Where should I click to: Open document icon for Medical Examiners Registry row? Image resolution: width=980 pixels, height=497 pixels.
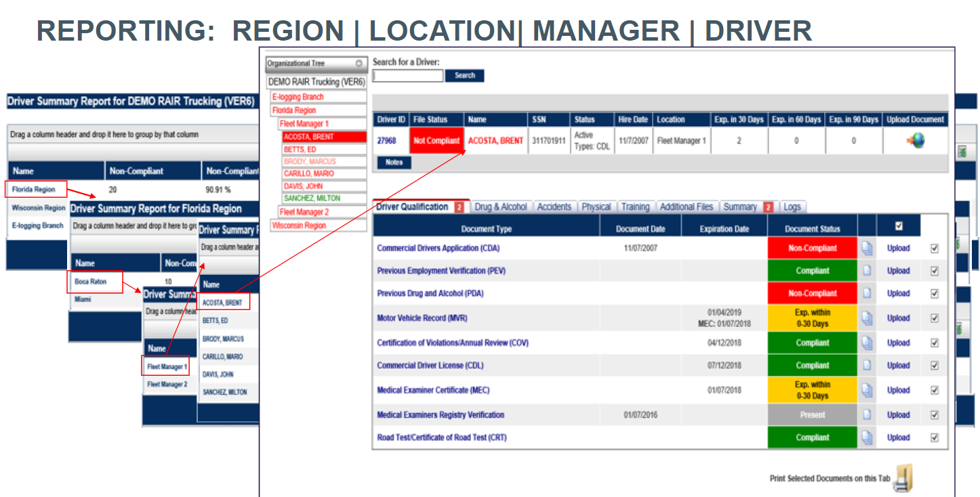point(867,415)
